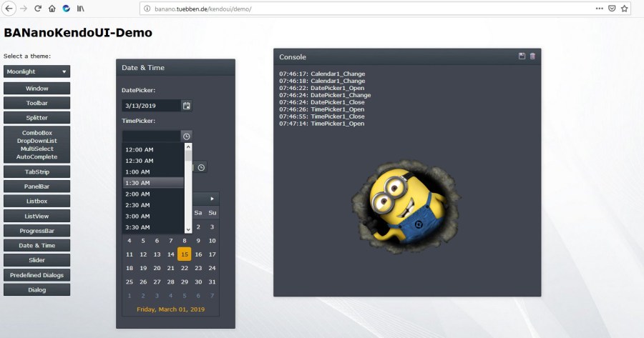Click the Predefined Dialogs button
Screen dimensions: 644x338
pos(36,275)
